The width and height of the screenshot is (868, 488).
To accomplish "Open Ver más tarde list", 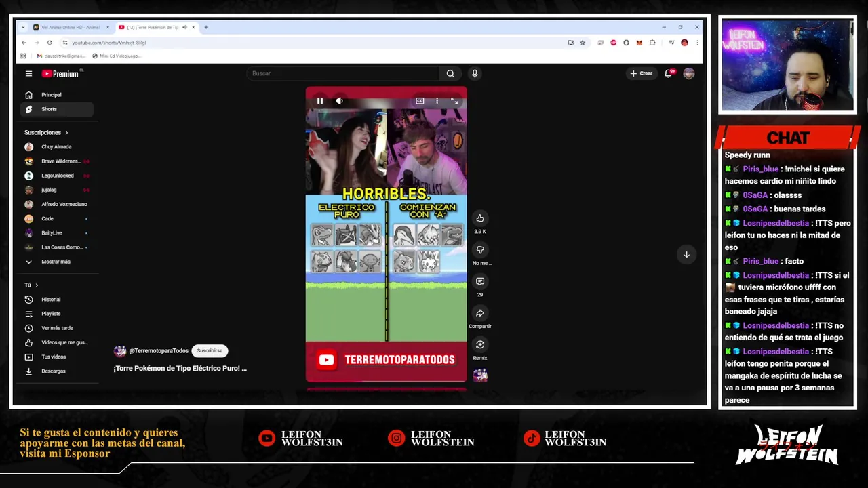I will click(x=56, y=328).
